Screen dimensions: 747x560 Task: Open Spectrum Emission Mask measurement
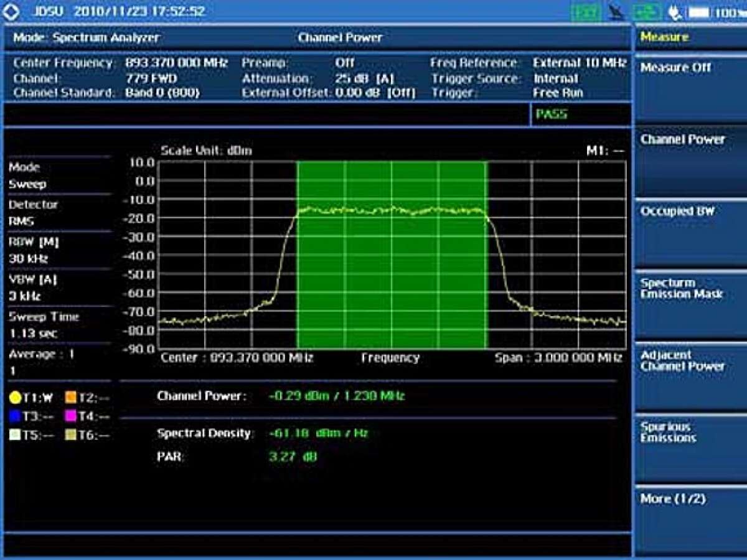tap(690, 305)
